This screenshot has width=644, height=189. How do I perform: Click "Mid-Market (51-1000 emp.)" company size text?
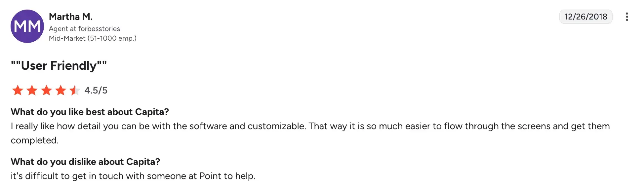click(x=93, y=38)
